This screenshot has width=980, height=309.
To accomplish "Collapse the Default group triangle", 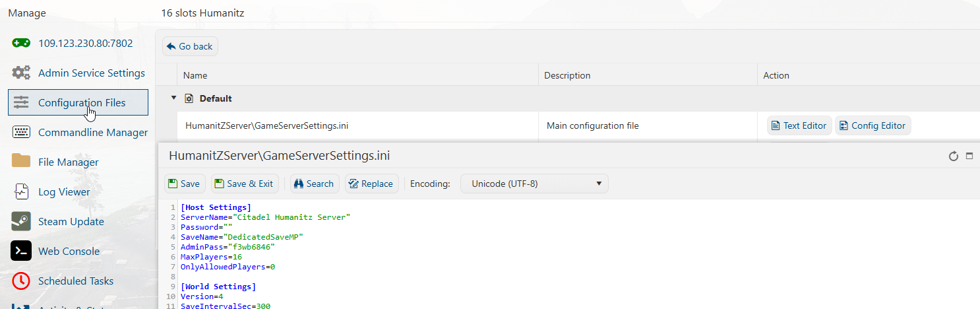I will tap(174, 98).
